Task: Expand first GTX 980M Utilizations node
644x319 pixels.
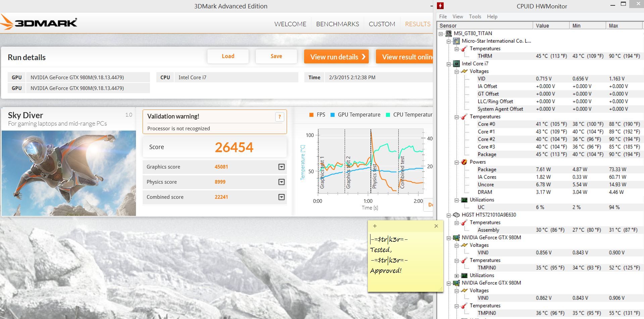Action: (x=457, y=276)
